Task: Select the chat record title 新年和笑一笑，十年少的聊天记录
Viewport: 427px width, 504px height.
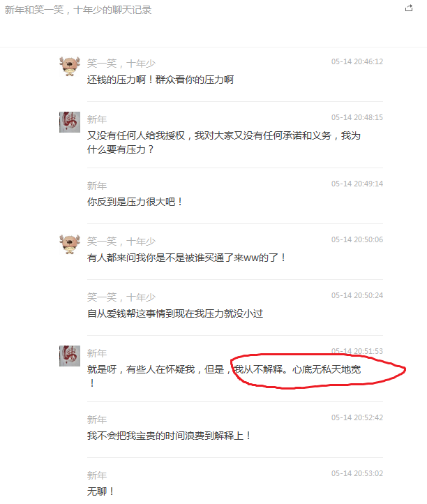Action: coord(78,10)
